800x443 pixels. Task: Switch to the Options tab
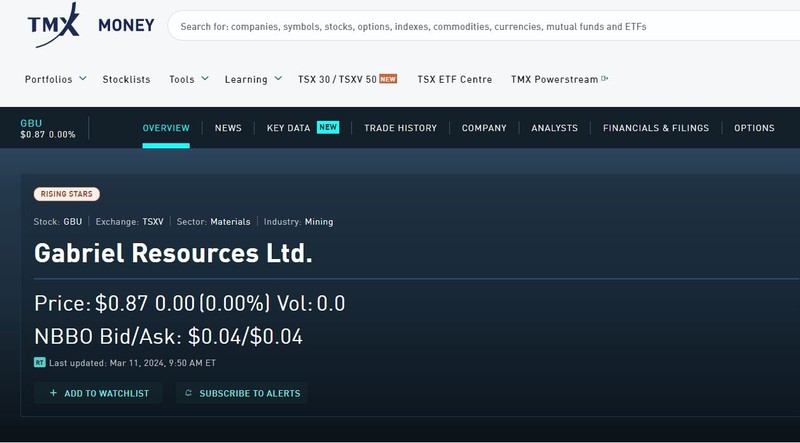pyautogui.click(x=754, y=128)
